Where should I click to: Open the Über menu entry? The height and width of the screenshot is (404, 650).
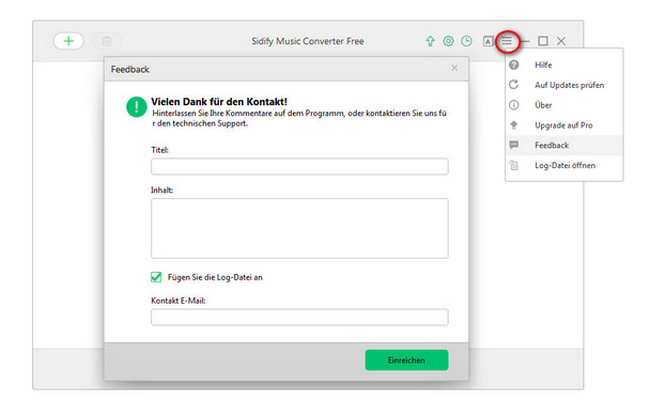click(564, 105)
